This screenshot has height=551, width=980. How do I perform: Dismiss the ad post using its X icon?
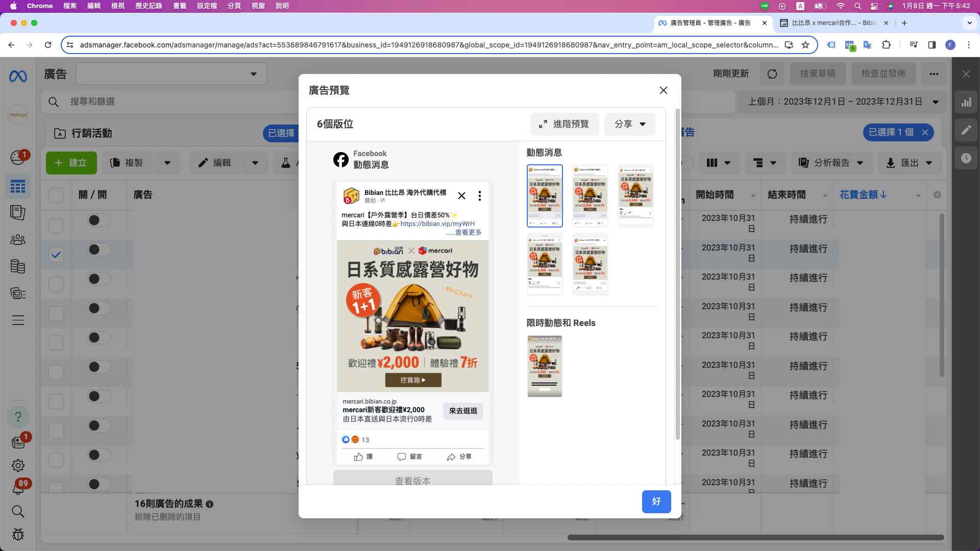tap(461, 196)
